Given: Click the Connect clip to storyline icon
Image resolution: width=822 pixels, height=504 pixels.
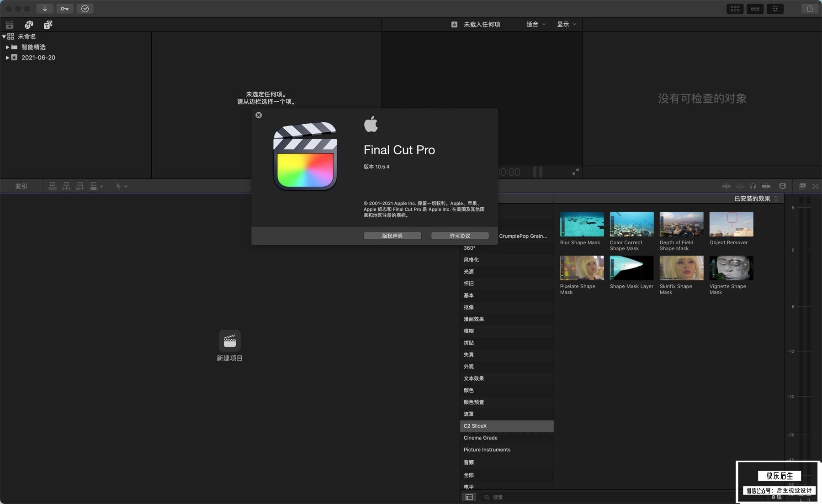Looking at the screenshot, I should pyautogui.click(x=53, y=186).
